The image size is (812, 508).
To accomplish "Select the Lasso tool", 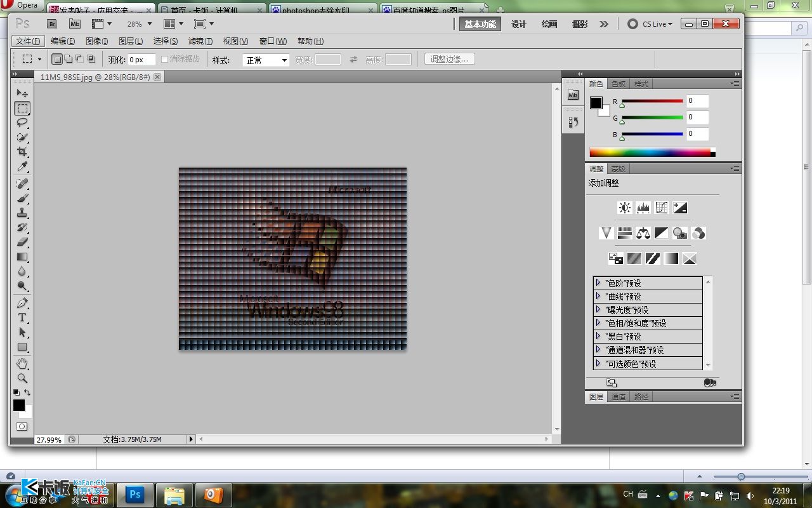I will [22, 123].
